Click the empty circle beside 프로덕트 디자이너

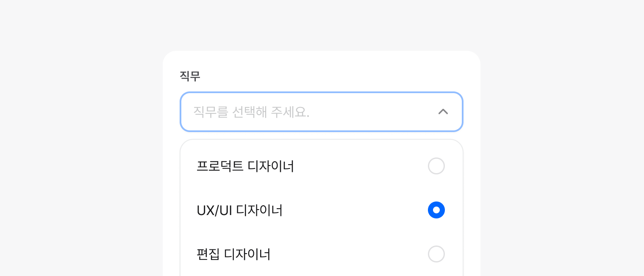(436, 166)
